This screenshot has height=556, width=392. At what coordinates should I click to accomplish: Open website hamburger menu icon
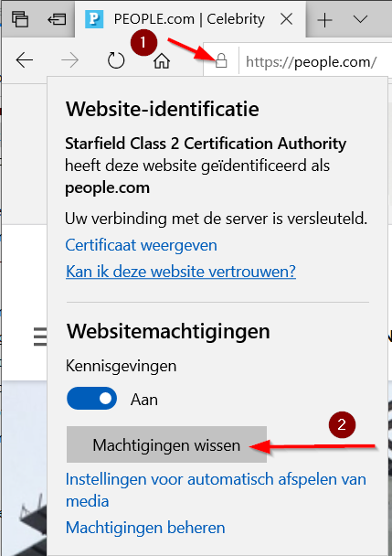click(x=40, y=337)
